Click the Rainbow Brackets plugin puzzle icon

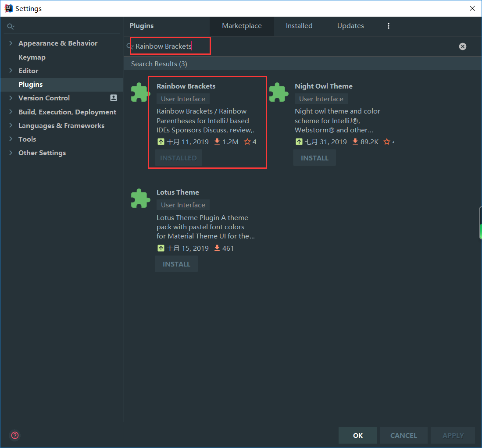coord(140,92)
